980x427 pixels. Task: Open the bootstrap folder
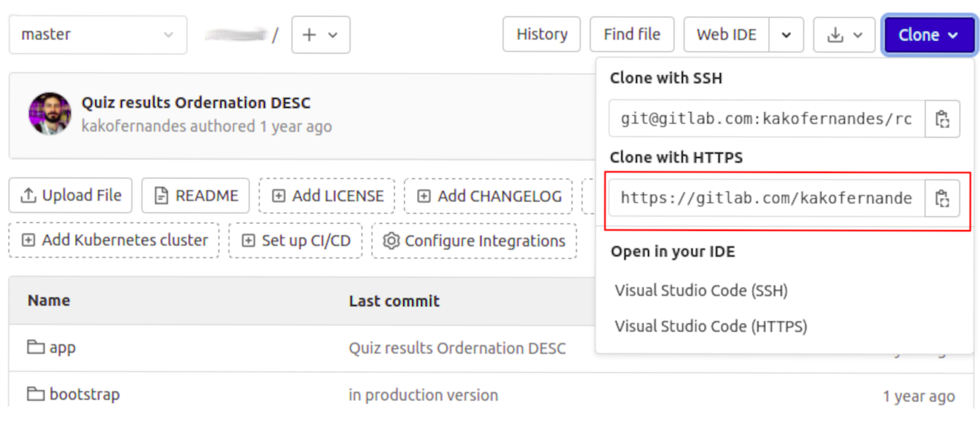tap(84, 394)
